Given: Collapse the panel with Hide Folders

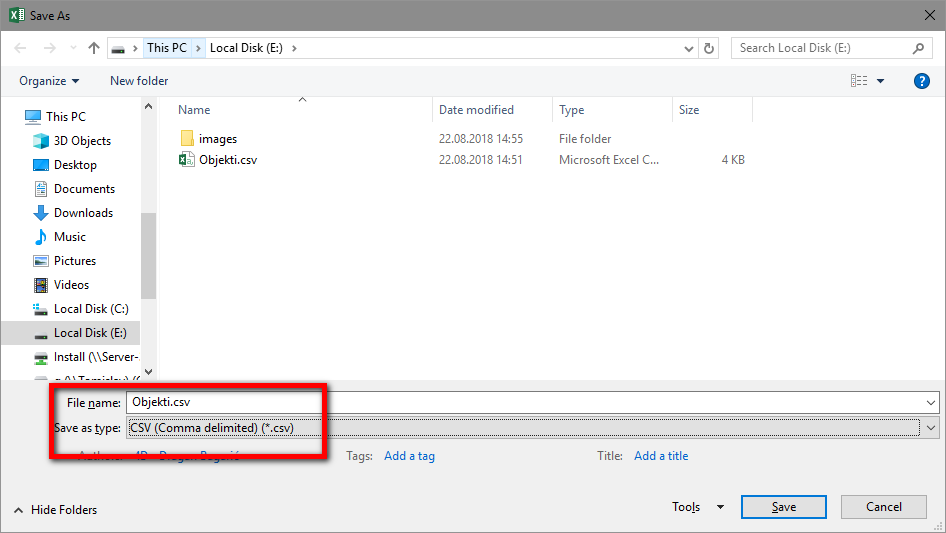Looking at the screenshot, I should tap(55, 510).
